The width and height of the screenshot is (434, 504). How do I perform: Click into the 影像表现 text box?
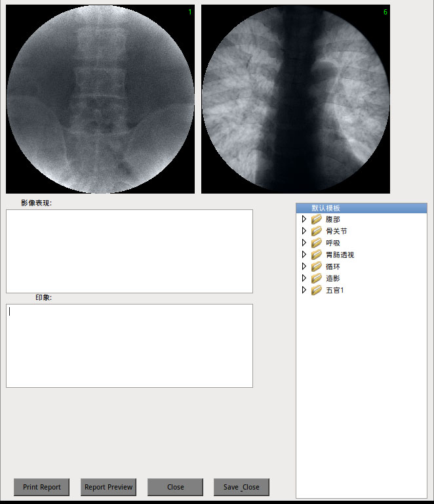[129, 251]
